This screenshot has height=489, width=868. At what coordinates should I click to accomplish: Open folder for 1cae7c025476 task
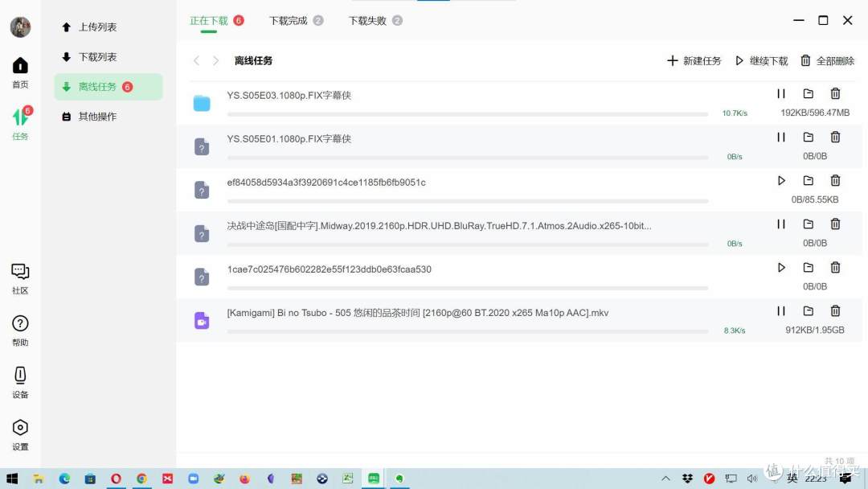pyautogui.click(x=809, y=268)
